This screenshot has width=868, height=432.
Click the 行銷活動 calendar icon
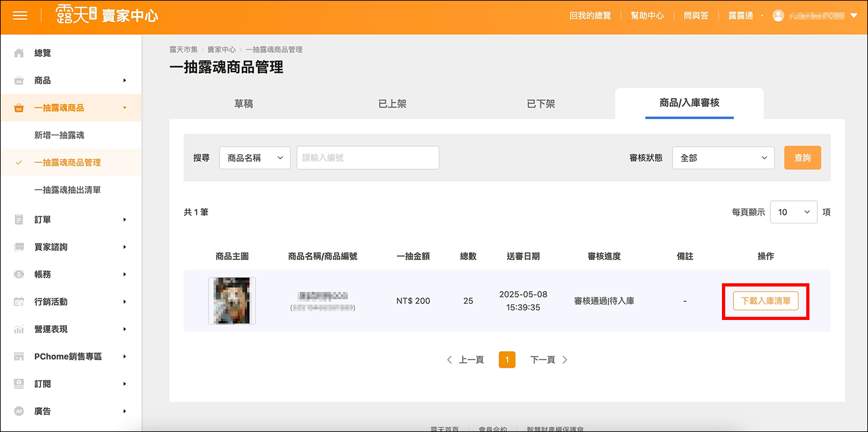[19, 301]
